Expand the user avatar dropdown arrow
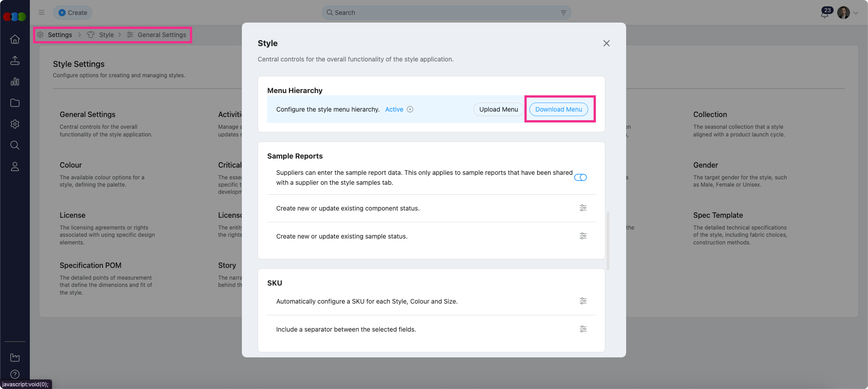This screenshot has width=868, height=389. (x=856, y=13)
